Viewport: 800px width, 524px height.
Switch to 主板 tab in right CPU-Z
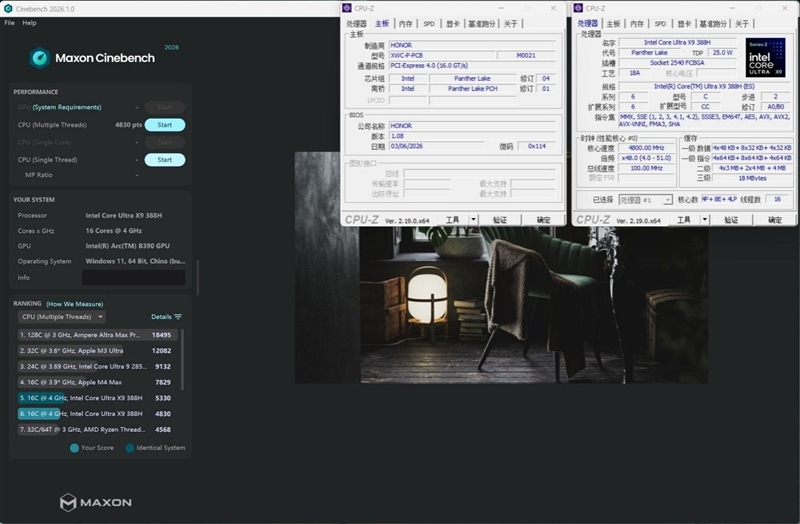point(613,24)
